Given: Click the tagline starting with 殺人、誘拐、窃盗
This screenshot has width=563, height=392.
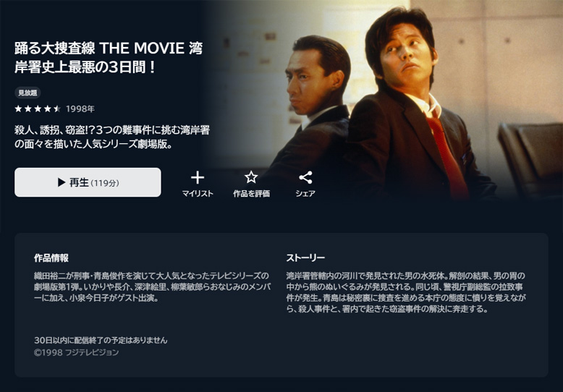Looking at the screenshot, I should (x=112, y=137).
